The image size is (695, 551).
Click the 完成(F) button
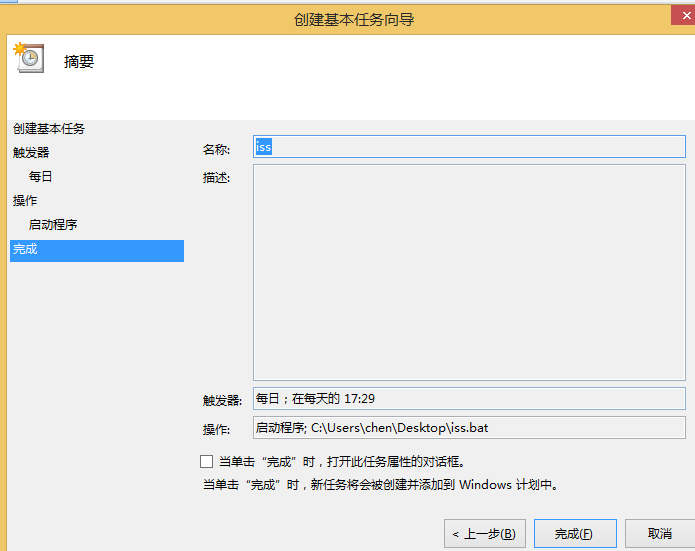click(575, 533)
